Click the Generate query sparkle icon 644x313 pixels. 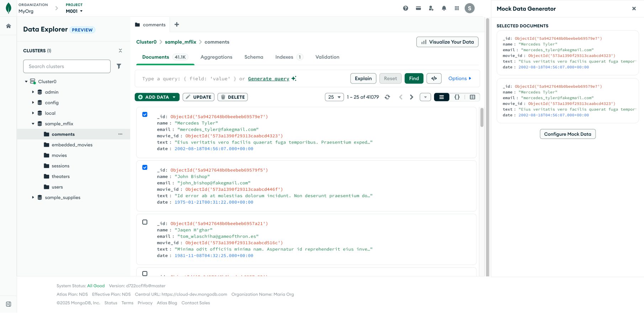click(294, 79)
